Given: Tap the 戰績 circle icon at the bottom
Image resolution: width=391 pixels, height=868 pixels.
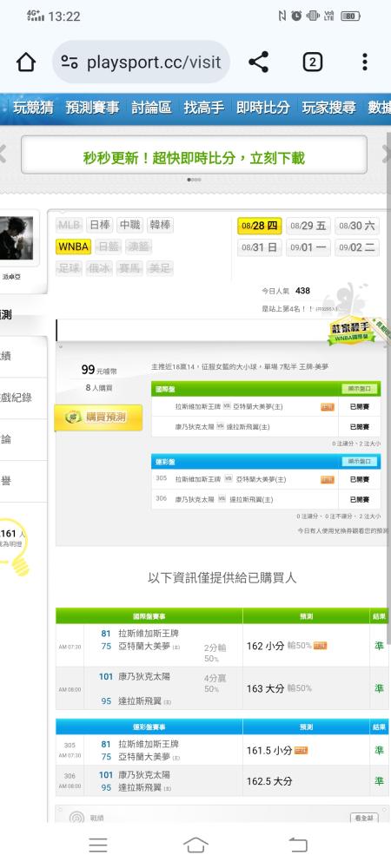Looking at the screenshot, I should [x=76, y=817].
